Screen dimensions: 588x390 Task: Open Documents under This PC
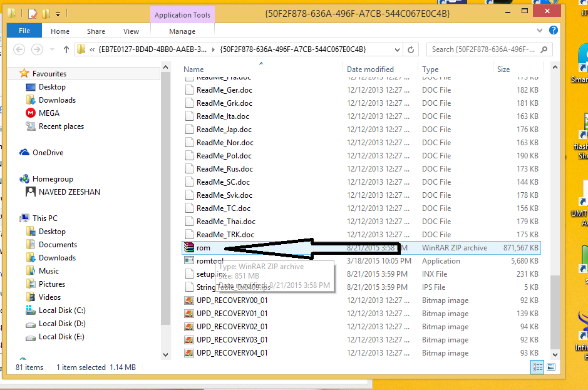58,245
